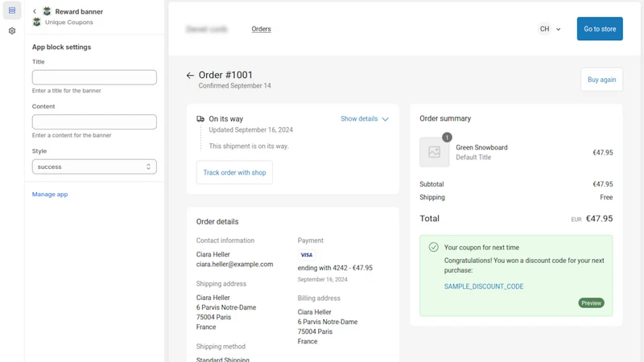Expand Show details for the shipment
Screen dimensions: 644x362
[x=365, y=118]
